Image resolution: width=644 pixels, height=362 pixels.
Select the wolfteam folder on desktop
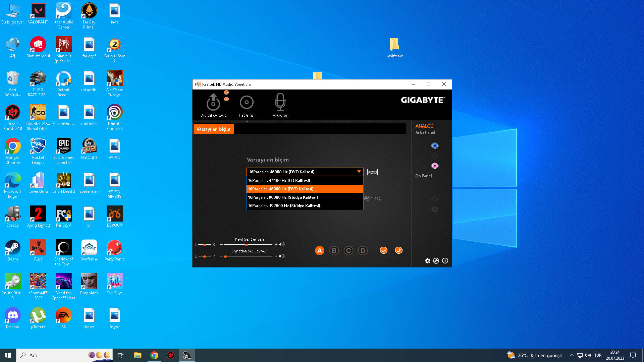pyautogui.click(x=395, y=48)
